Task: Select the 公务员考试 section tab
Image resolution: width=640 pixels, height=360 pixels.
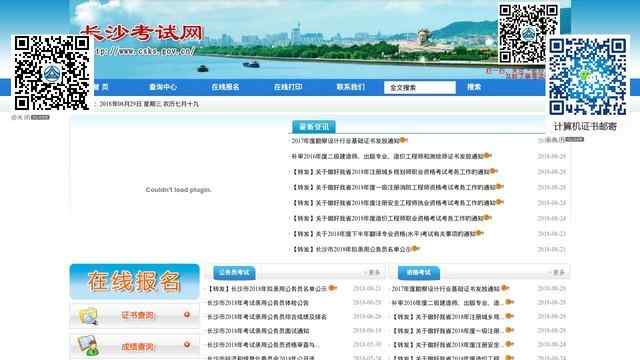Action: (234, 272)
